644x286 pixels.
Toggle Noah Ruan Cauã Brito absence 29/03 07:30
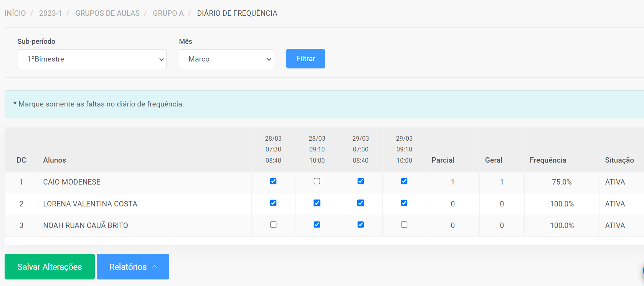pos(361,224)
